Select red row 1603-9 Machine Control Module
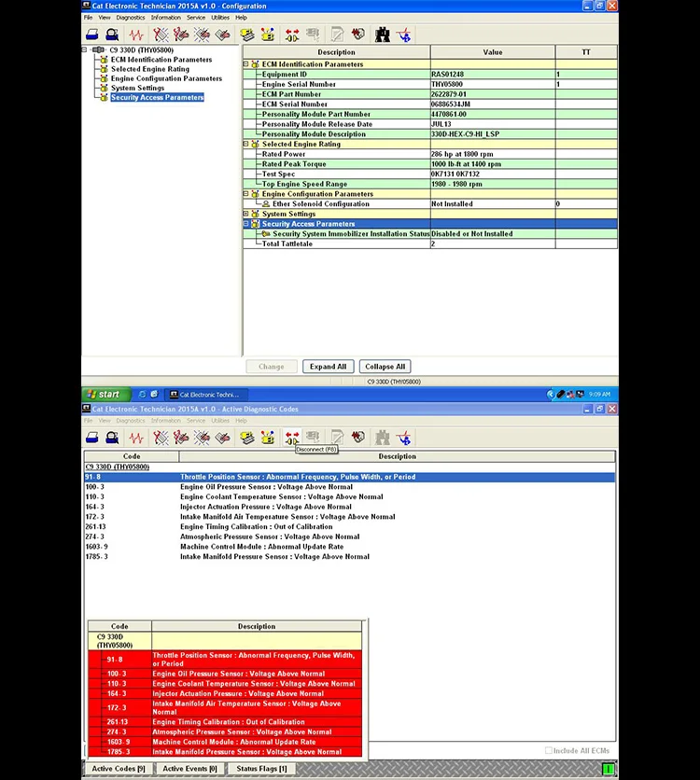This screenshot has width=700, height=780. click(225, 742)
